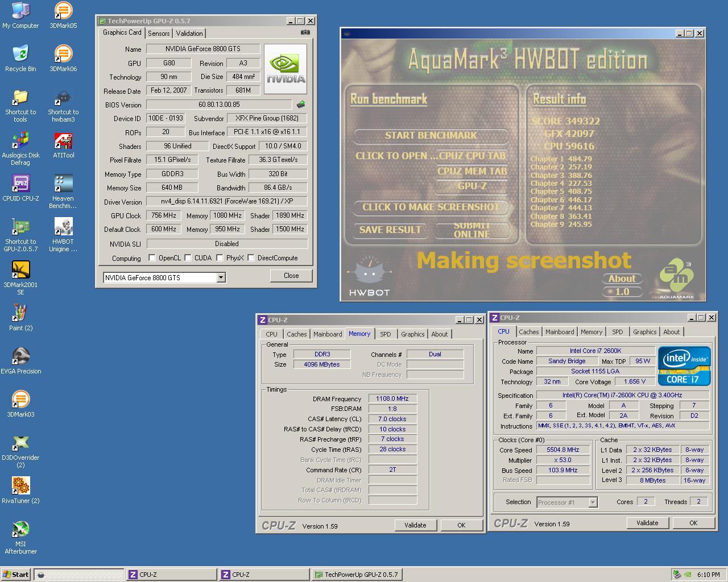The width and height of the screenshot is (728, 582).
Task: Click the About button in AquaMark
Action: click(622, 278)
